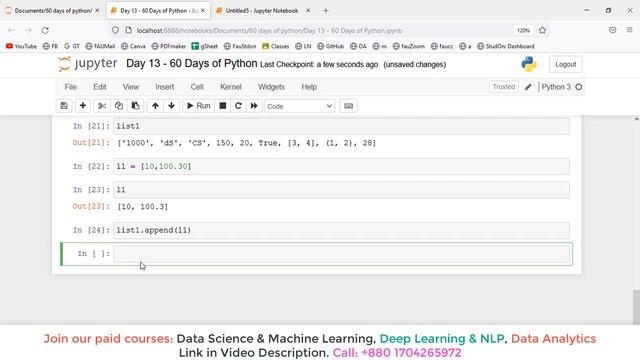Switch to Documents/60 days of python tab

(x=53, y=11)
